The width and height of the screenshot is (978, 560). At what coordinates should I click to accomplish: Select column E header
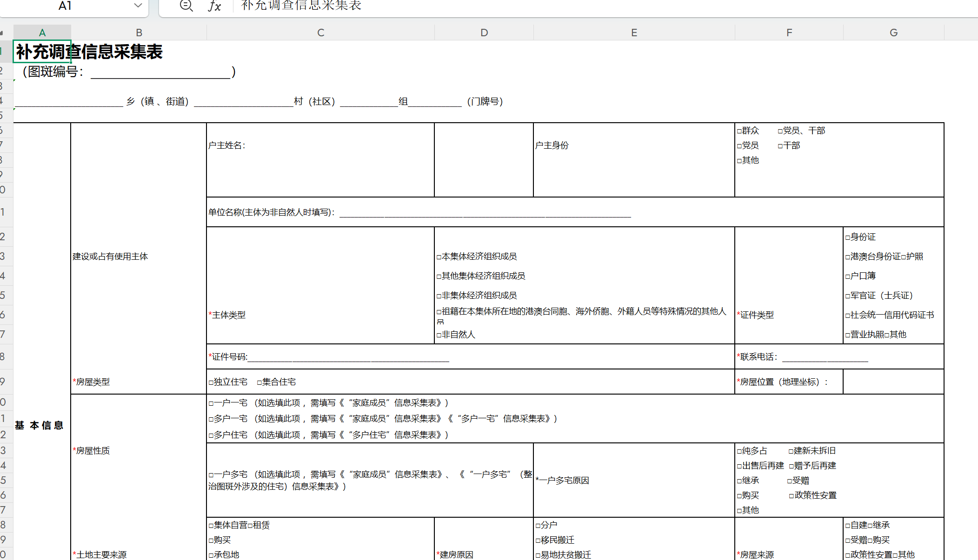634,33
